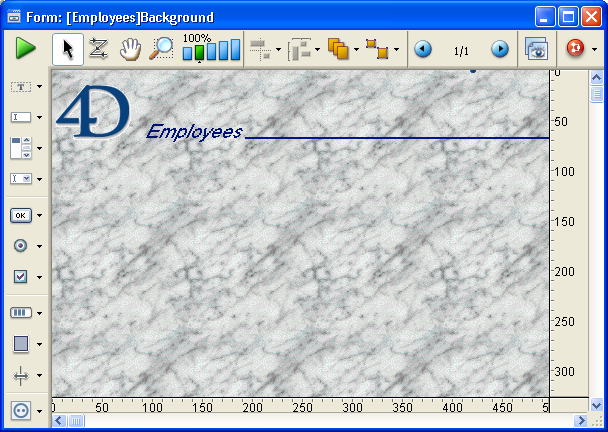Click the distribute objects icon
Viewport: 608px width, 432px height.
(x=299, y=50)
